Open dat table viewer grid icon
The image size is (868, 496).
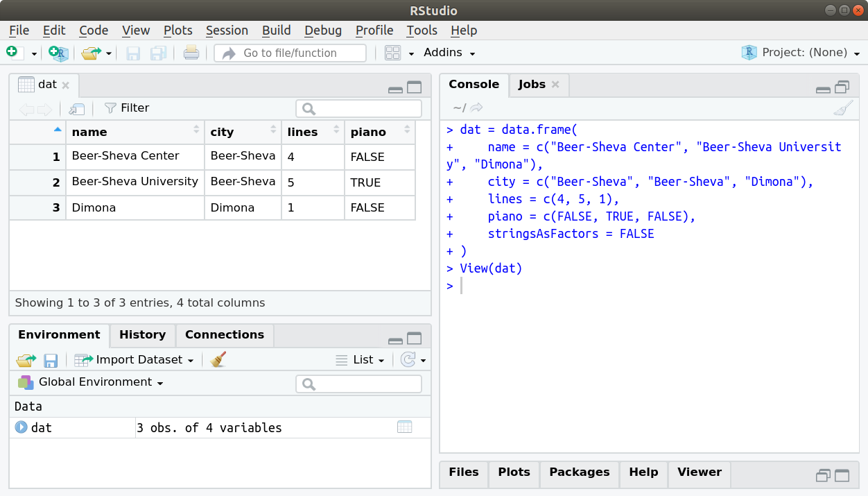click(x=405, y=427)
